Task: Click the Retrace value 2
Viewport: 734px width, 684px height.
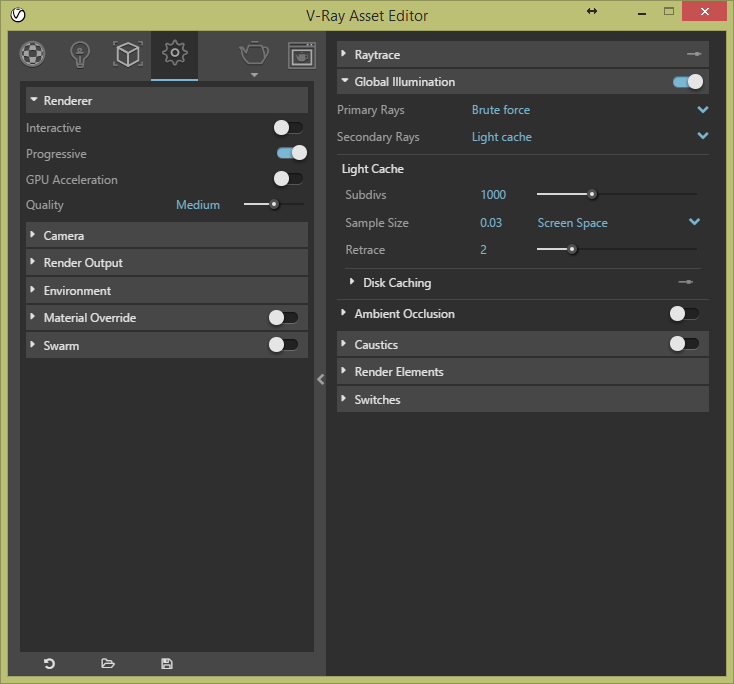Action: pyautogui.click(x=483, y=250)
